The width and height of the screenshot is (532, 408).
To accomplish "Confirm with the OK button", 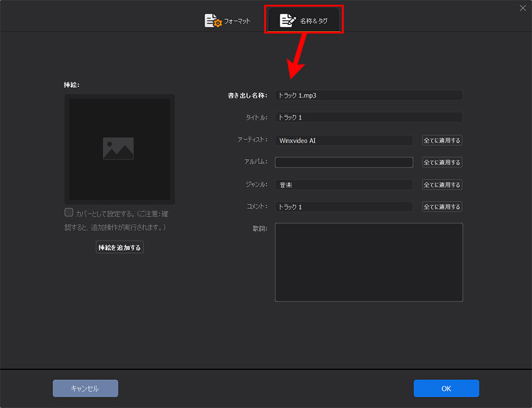I will tap(446, 388).
